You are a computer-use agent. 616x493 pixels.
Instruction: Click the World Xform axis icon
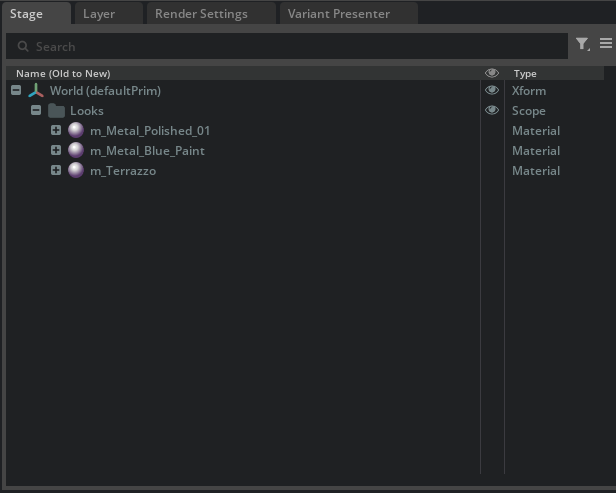[x=36, y=91]
